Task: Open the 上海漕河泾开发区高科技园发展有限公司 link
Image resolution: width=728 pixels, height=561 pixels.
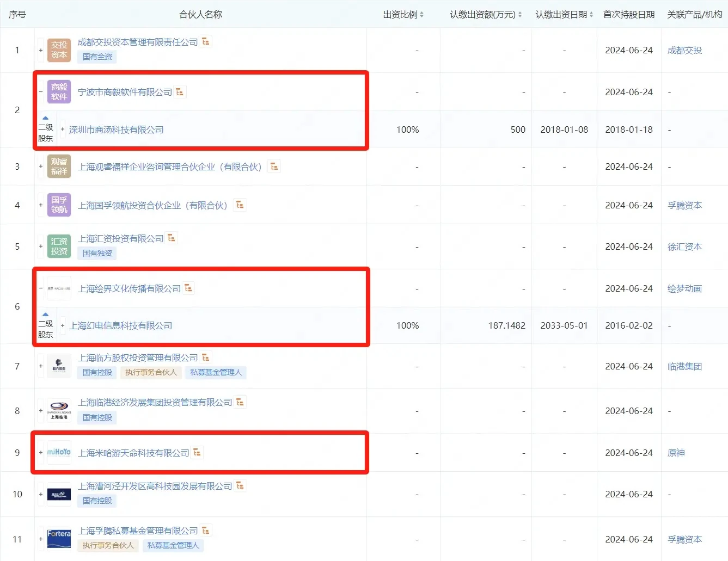Action: coord(155,486)
